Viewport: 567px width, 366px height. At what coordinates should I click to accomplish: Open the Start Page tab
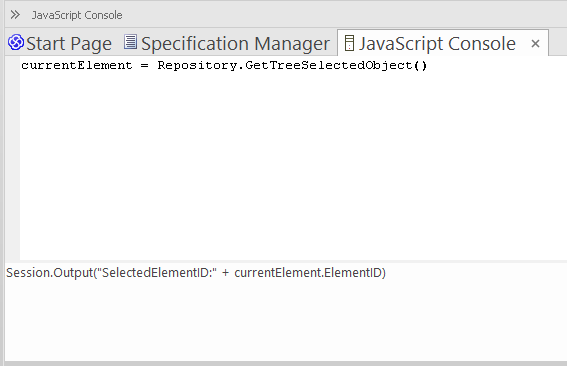tap(60, 43)
